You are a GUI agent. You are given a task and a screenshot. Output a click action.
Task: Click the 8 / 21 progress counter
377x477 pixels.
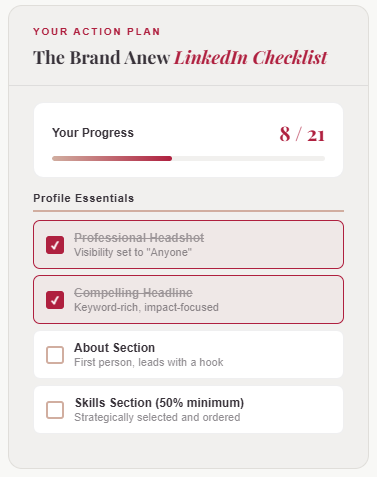[x=302, y=134]
